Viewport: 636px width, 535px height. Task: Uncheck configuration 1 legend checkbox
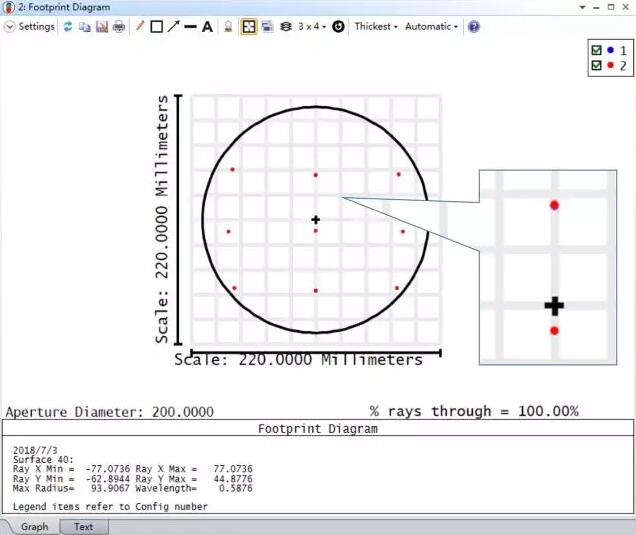[598, 50]
